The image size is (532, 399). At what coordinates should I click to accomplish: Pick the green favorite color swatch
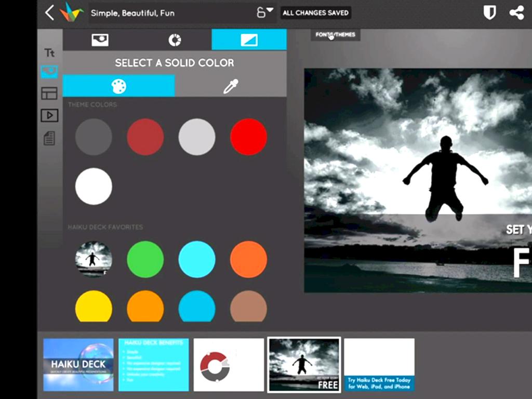pyautogui.click(x=145, y=259)
